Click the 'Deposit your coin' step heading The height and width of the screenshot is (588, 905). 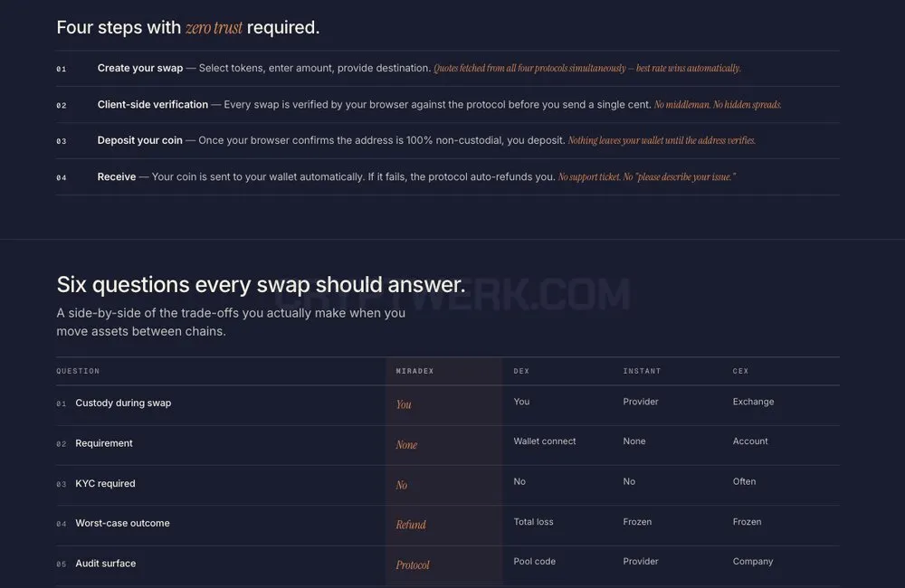(139, 140)
